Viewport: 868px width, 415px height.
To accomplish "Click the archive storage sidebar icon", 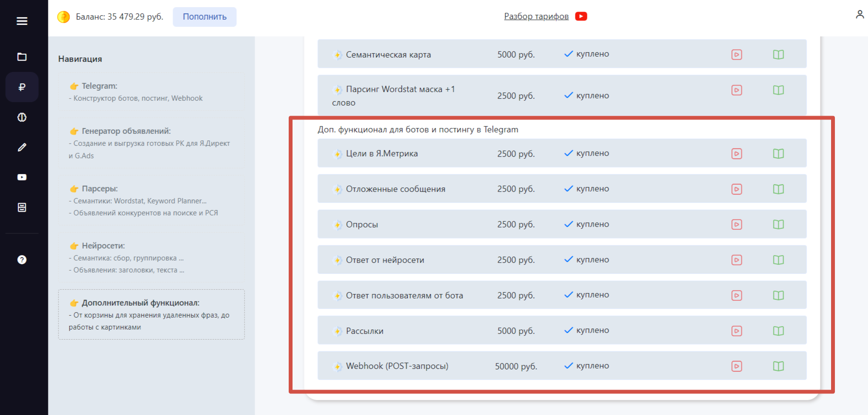I will pyautogui.click(x=22, y=207).
